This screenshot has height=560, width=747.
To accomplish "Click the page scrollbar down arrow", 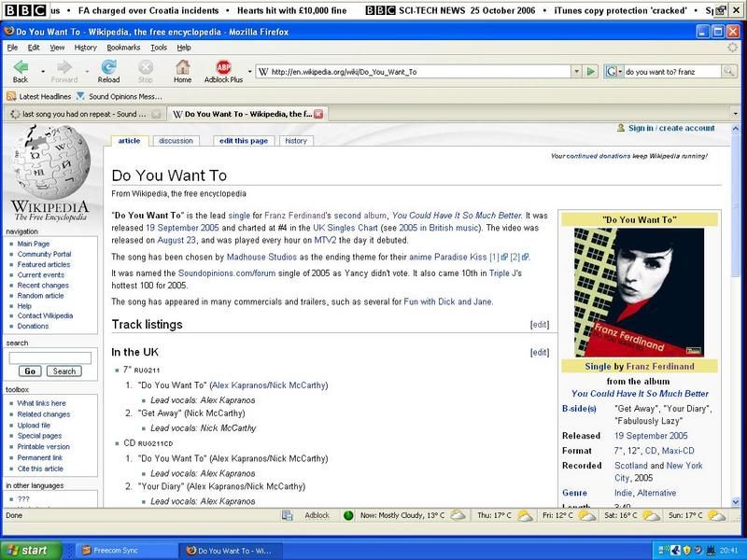I will click(735, 501).
